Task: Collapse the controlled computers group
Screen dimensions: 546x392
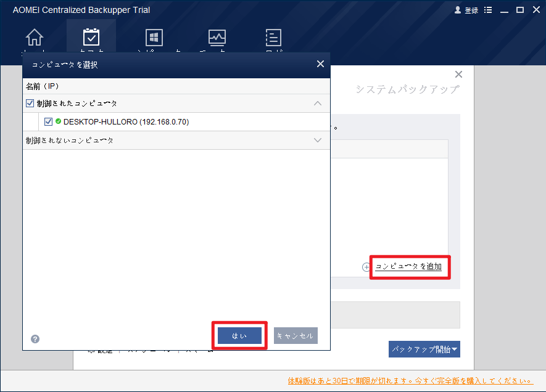Action: [318, 104]
